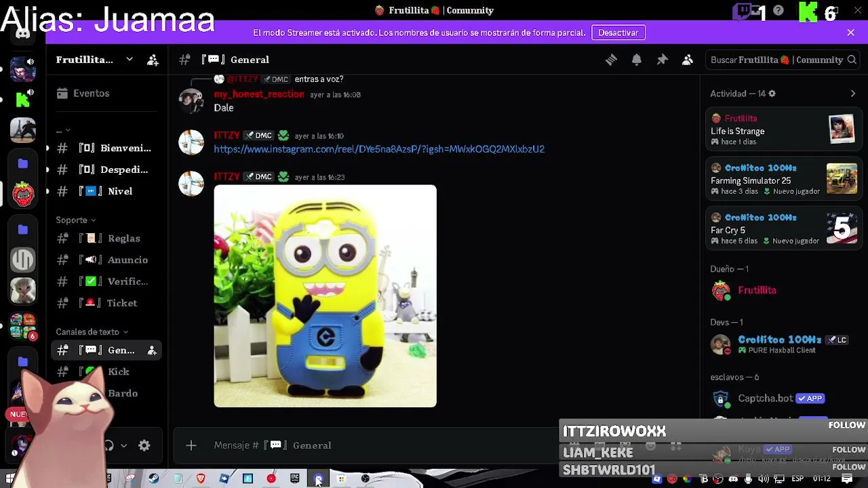
Task: Open the Instagram reel link
Action: 379,149
